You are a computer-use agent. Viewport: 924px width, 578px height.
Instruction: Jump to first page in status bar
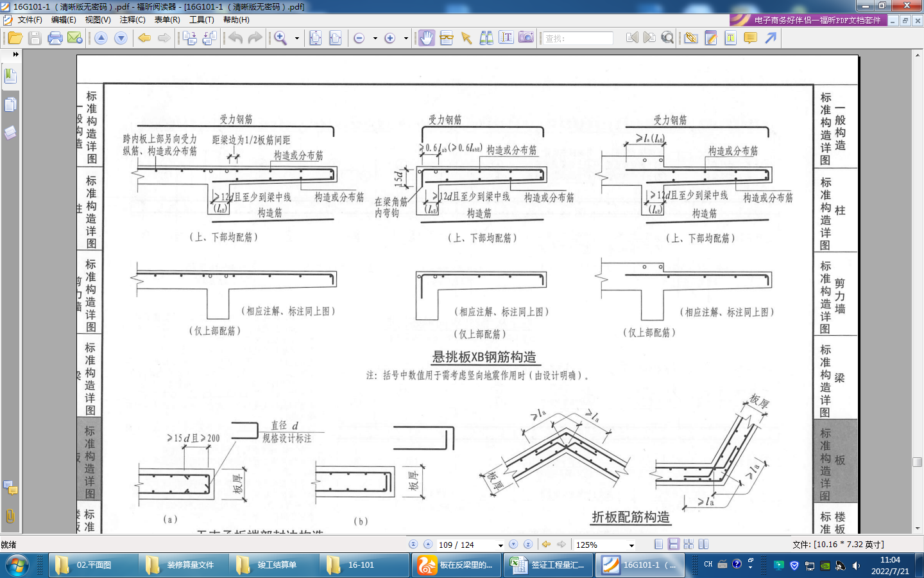[x=413, y=545]
